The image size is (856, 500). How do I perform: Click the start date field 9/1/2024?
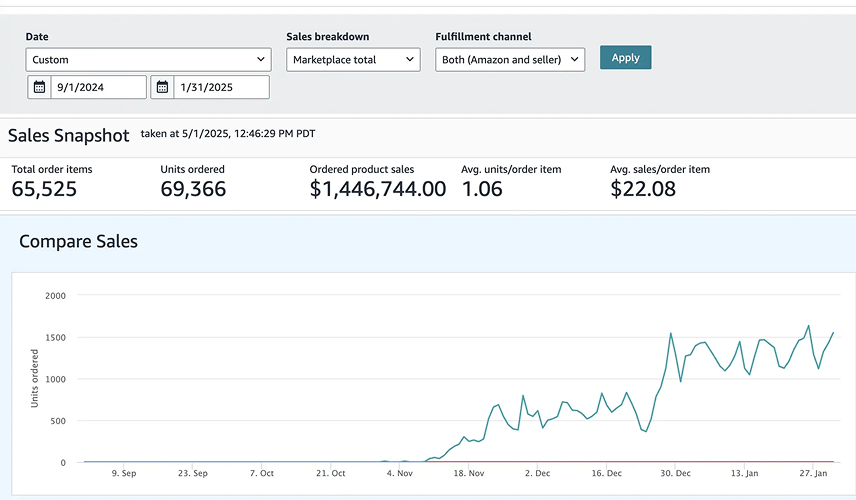[x=98, y=87]
